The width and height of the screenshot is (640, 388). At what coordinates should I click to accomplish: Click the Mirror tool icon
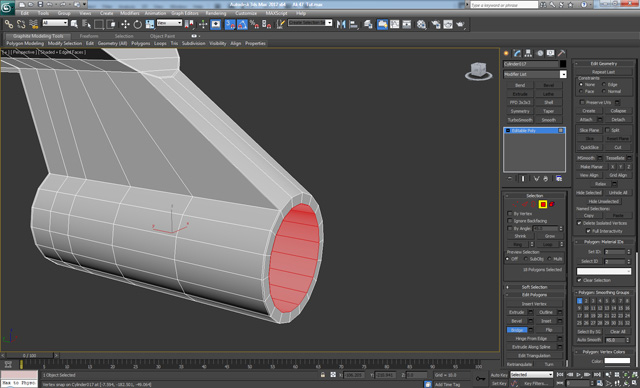341,24
